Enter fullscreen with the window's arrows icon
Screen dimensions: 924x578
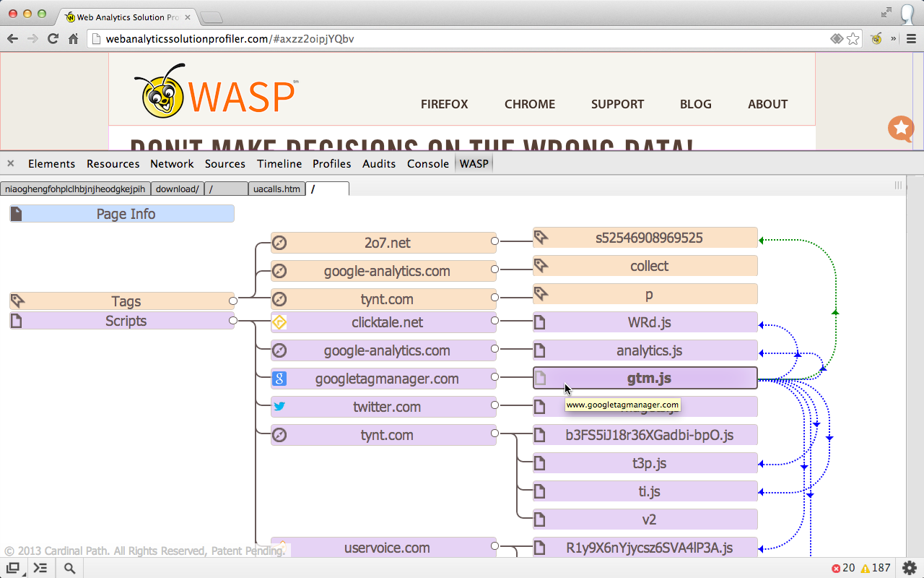(886, 12)
